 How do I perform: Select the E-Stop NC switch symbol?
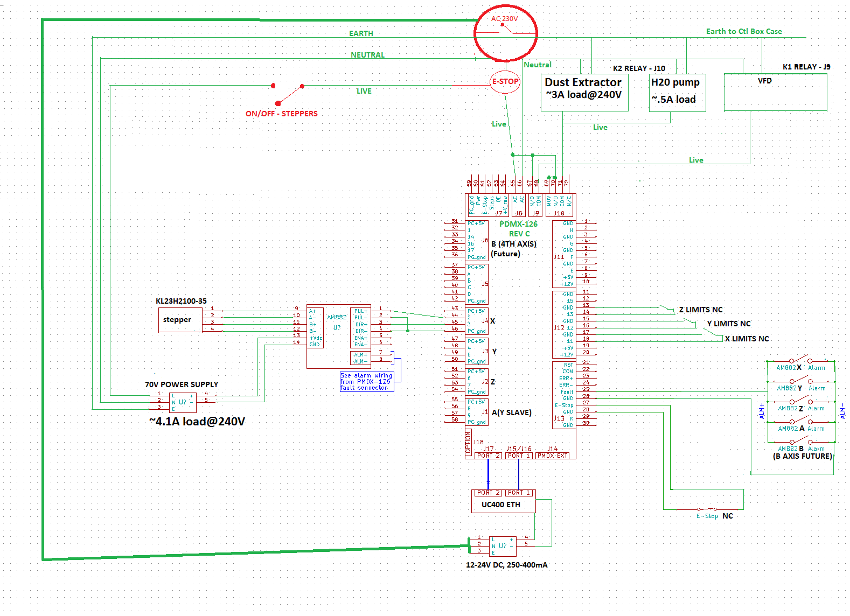(707, 509)
